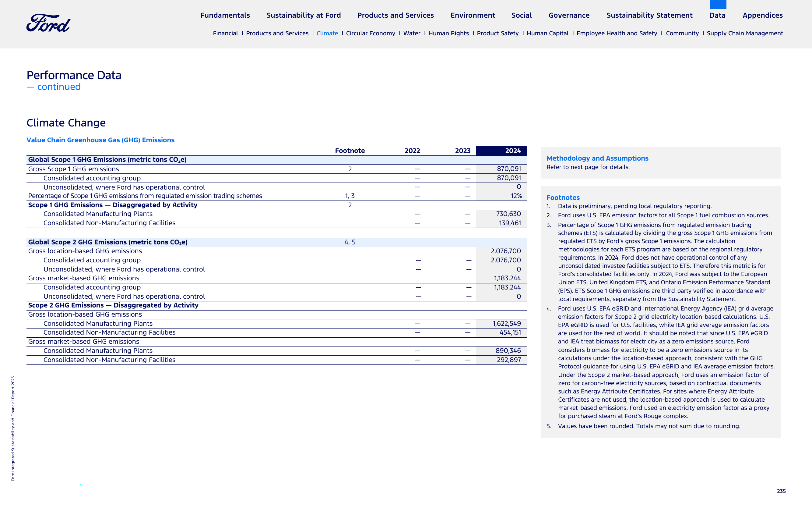Switch to the Environment tab

tap(473, 15)
